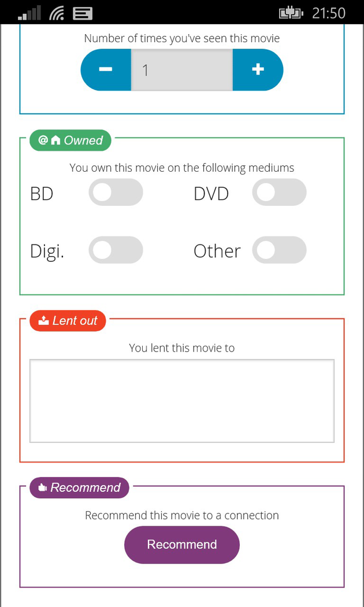Turn on the Digi. ownership switch
This screenshot has width=364, height=607.
116,250
